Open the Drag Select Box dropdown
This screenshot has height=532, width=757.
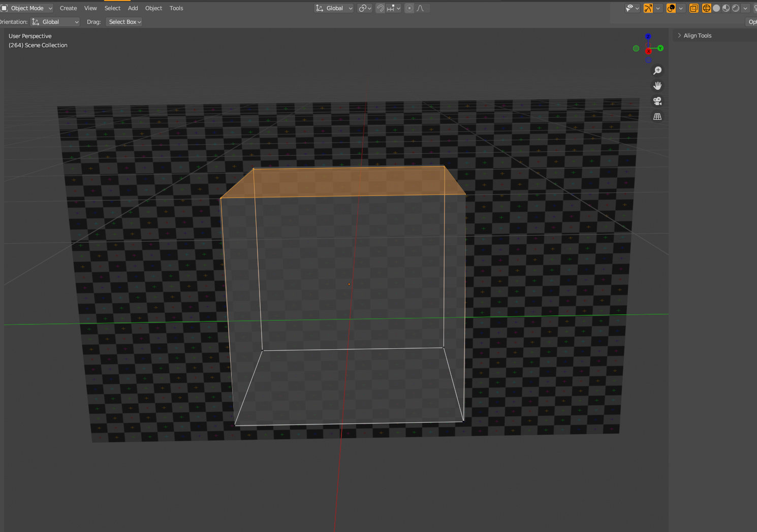tap(124, 22)
